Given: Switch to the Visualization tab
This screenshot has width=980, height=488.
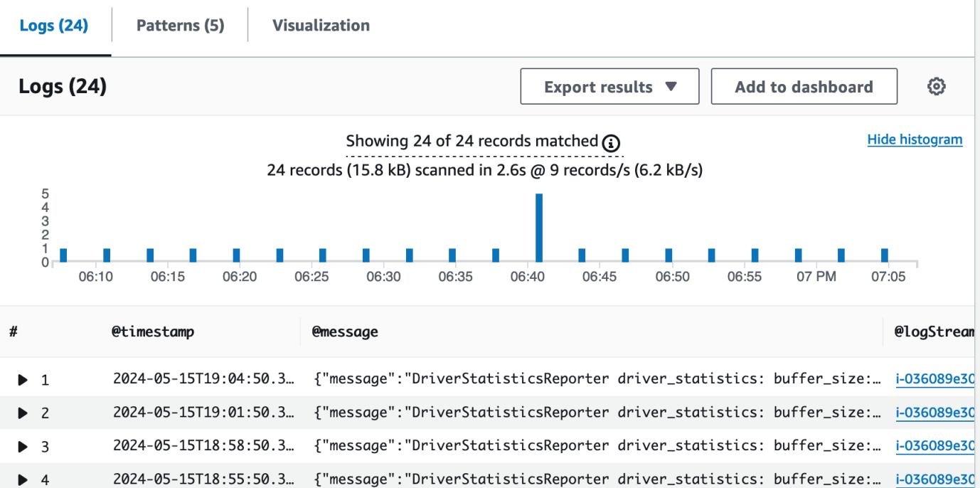Looking at the screenshot, I should click(321, 25).
